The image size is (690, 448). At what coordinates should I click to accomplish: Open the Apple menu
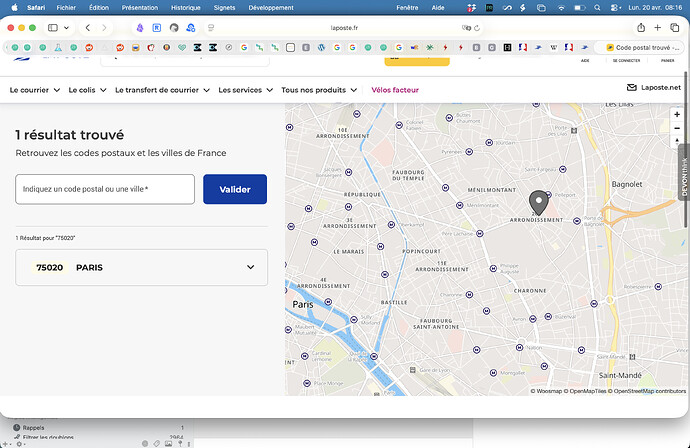[15, 7]
